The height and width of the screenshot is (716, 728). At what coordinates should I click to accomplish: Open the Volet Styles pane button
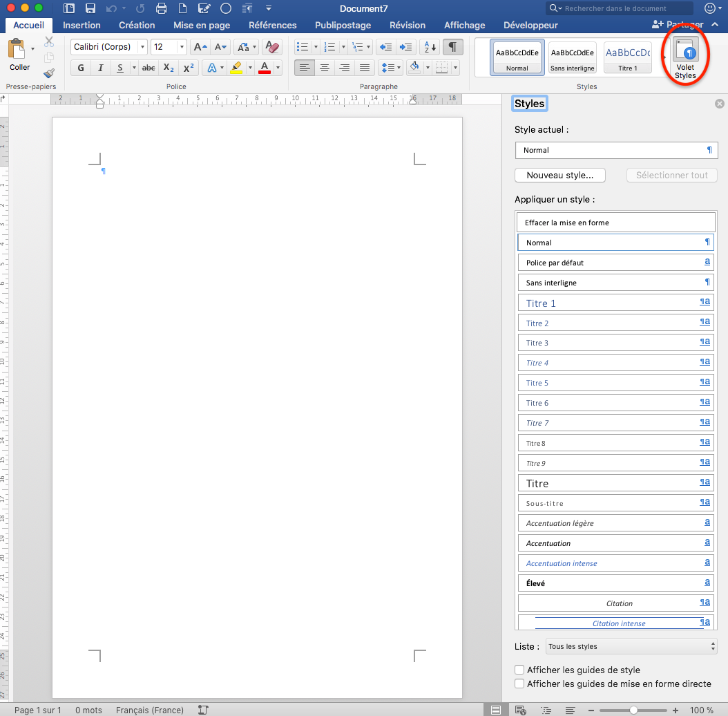click(x=685, y=59)
